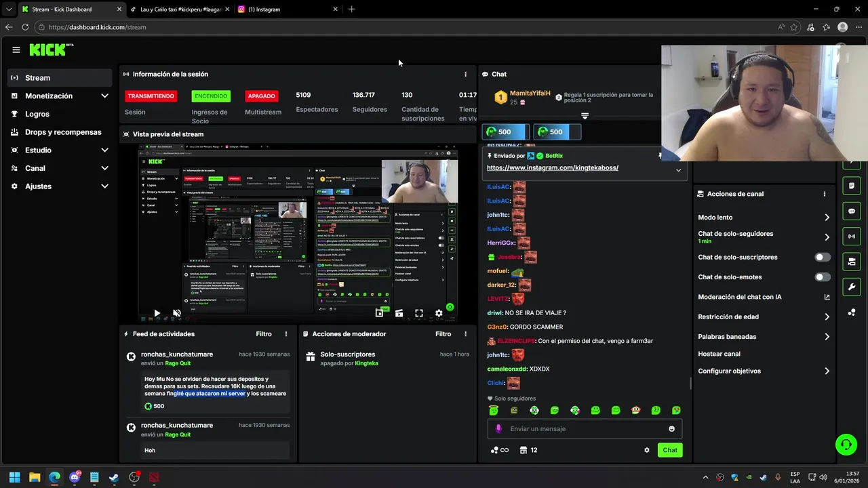Open Moderación del chat con IA external link
The height and width of the screenshot is (488, 868).
pyautogui.click(x=827, y=297)
